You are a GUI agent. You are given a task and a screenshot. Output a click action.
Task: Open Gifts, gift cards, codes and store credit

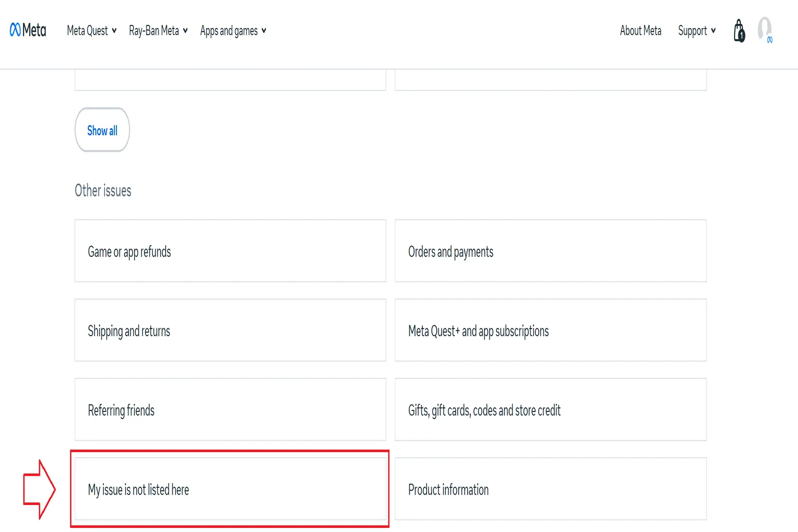(x=551, y=409)
